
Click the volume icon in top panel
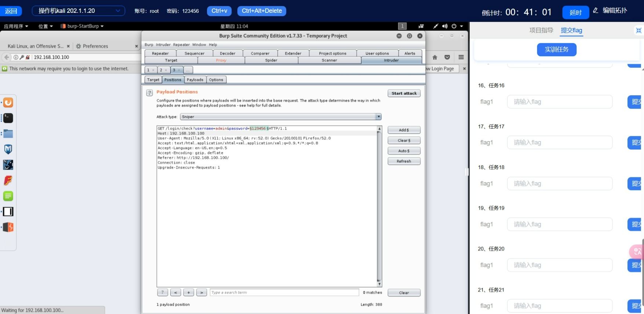(445, 26)
